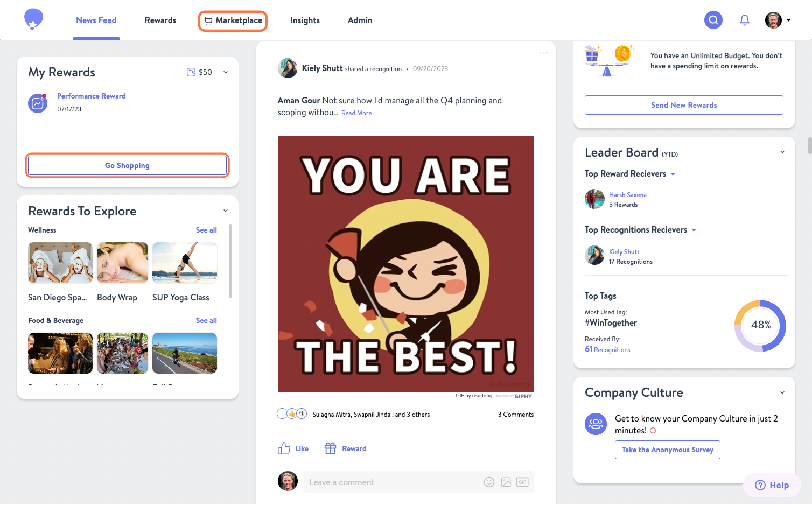Reward this post with gift icon
Screen dimensions: 812x505
point(346,448)
